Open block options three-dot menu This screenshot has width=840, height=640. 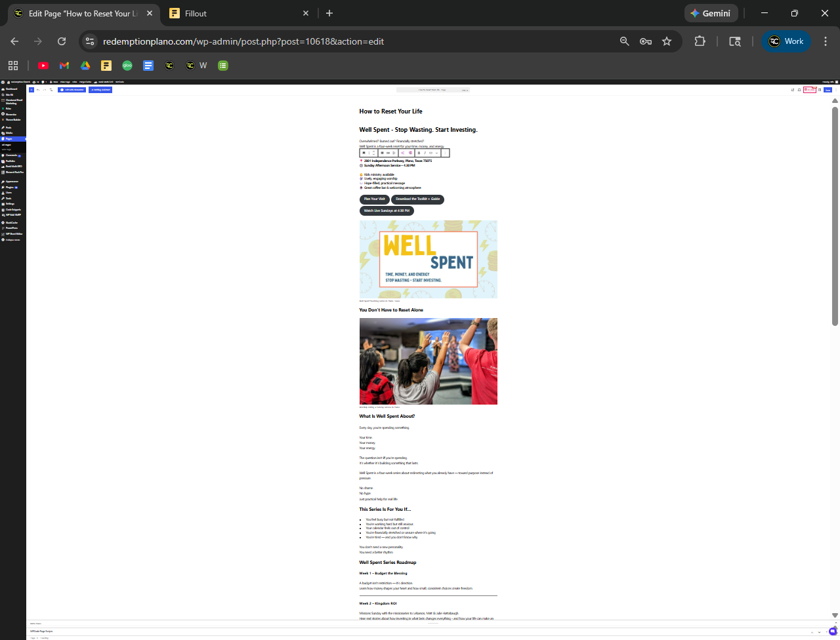click(x=445, y=153)
